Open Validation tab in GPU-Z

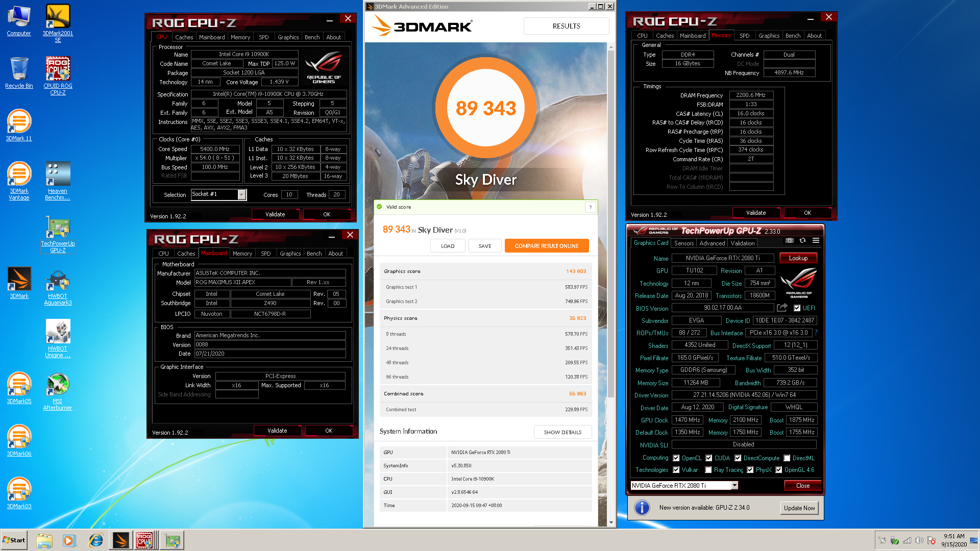coord(742,243)
